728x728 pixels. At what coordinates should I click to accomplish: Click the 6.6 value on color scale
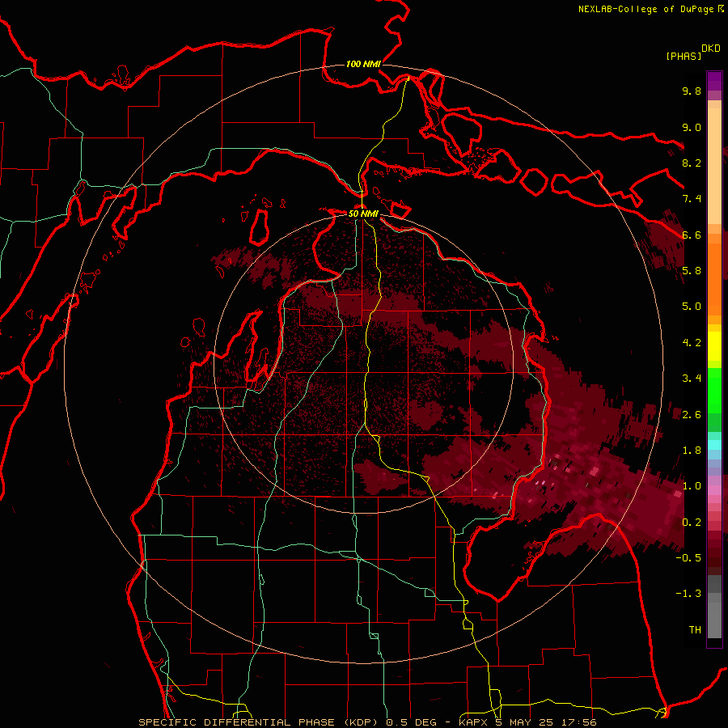click(x=692, y=235)
